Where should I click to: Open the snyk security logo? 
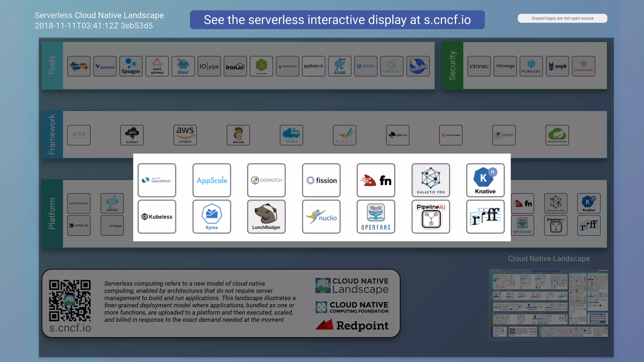pyautogui.click(x=558, y=66)
